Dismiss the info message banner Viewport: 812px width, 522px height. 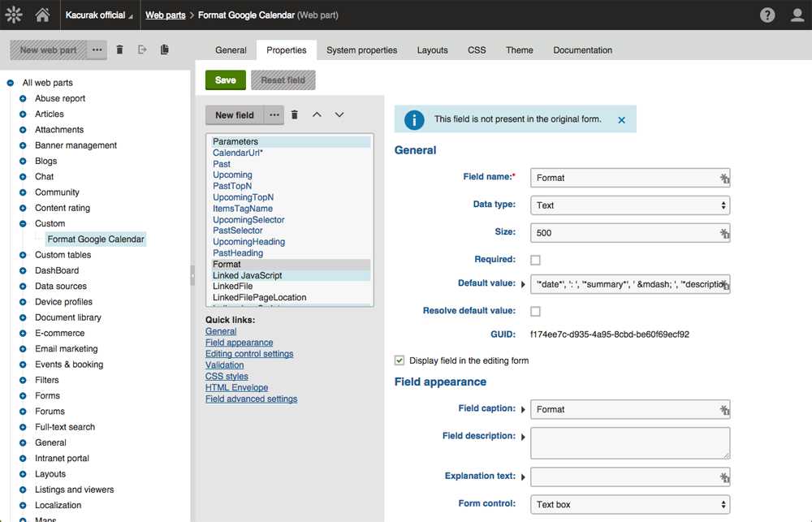[621, 119]
